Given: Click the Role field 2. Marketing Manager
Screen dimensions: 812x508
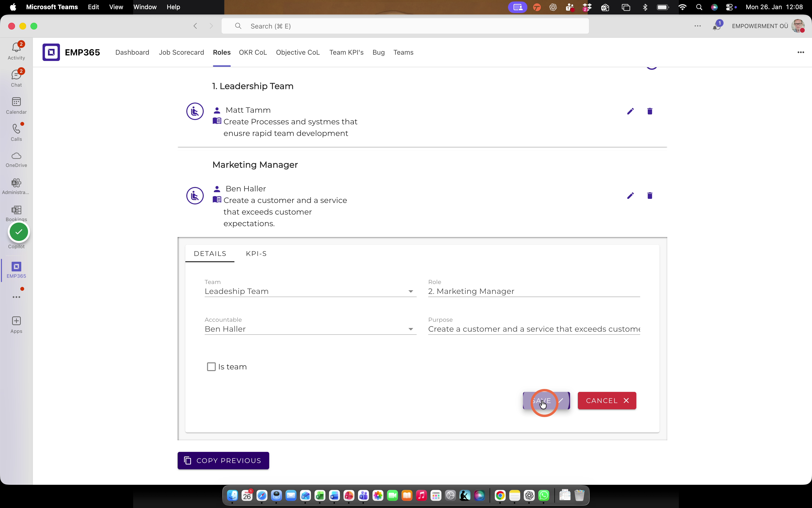Looking at the screenshot, I should [534, 291].
